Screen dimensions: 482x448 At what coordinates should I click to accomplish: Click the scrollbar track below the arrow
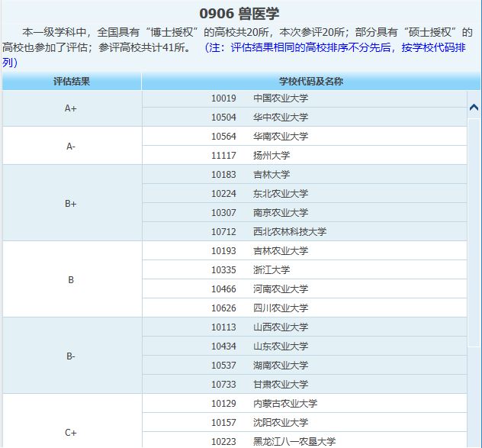(x=474, y=233)
